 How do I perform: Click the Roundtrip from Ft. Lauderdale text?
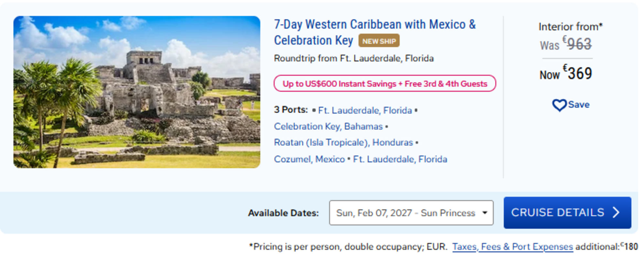[x=354, y=58]
